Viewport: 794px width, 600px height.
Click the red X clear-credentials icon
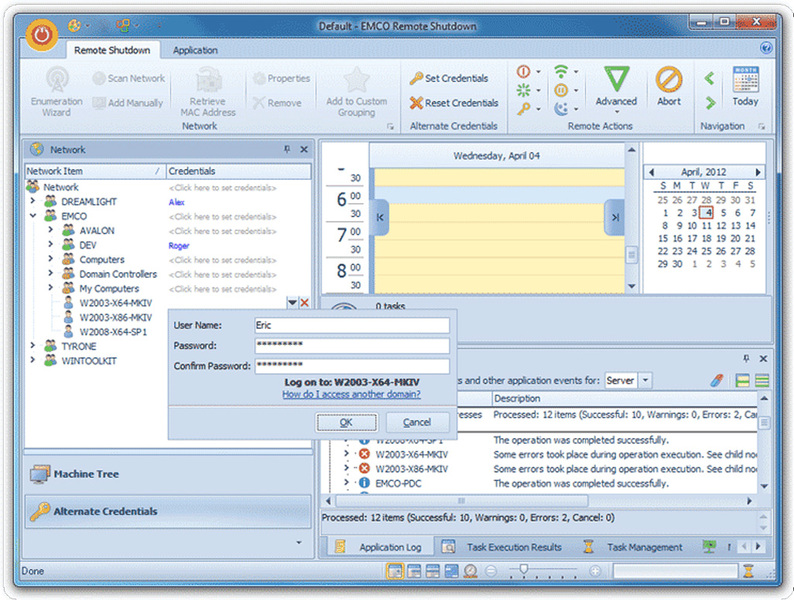304,303
